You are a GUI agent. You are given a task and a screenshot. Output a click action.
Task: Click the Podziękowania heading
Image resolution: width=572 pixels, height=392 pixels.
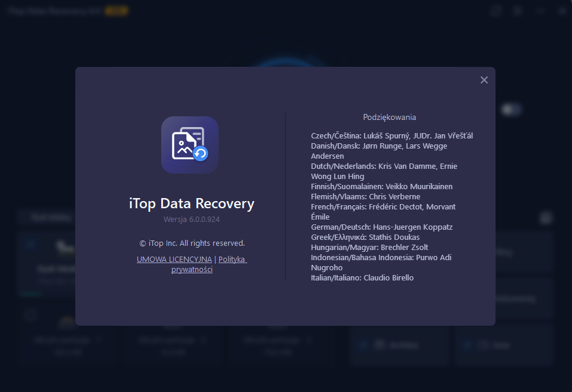(x=389, y=117)
